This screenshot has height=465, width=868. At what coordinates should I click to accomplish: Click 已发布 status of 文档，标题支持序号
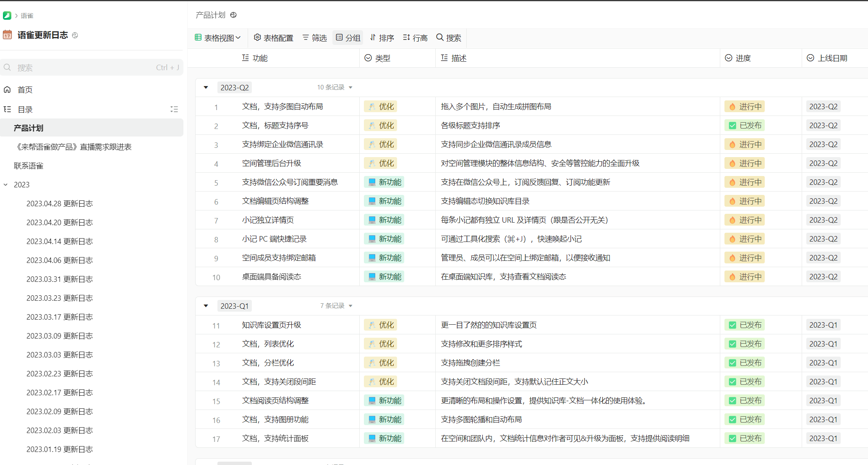pos(744,125)
